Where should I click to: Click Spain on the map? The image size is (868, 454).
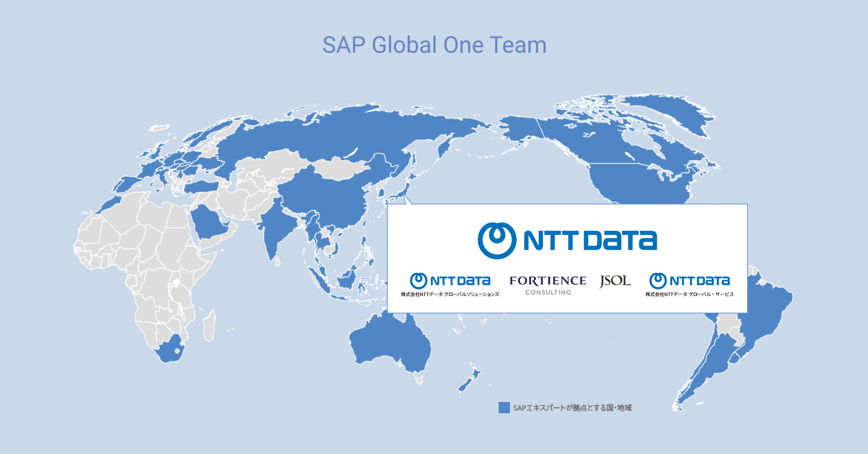[127, 184]
